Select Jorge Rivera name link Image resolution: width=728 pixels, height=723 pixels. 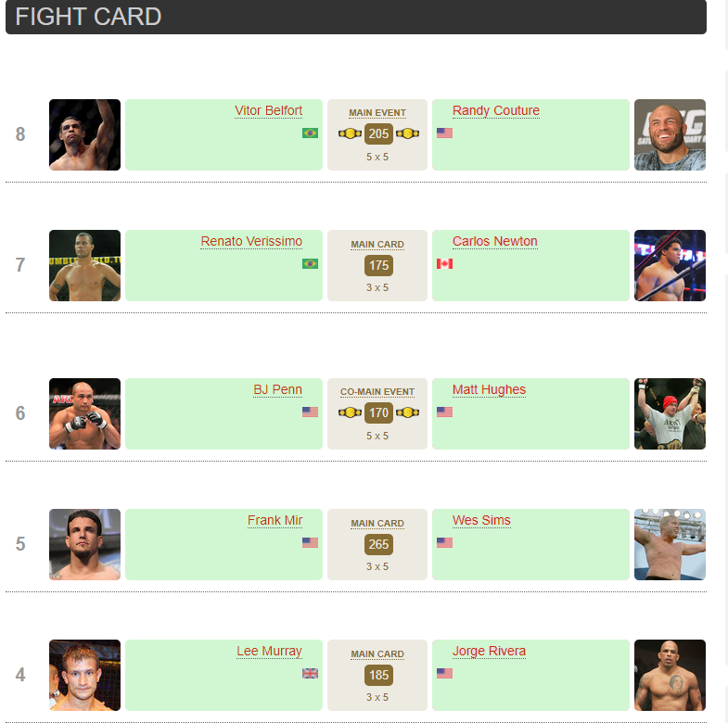[x=489, y=652]
